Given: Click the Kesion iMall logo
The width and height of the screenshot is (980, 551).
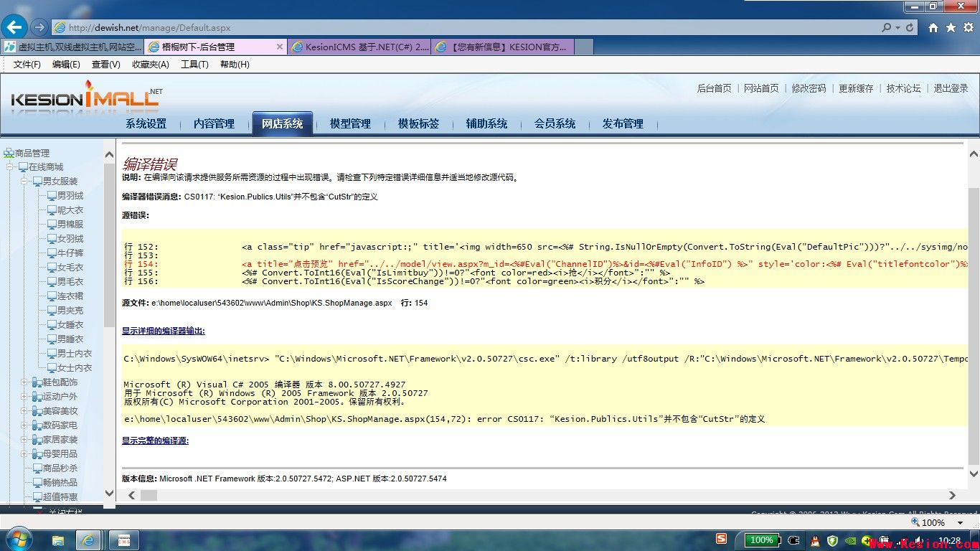Looking at the screenshot, I should coord(87,95).
